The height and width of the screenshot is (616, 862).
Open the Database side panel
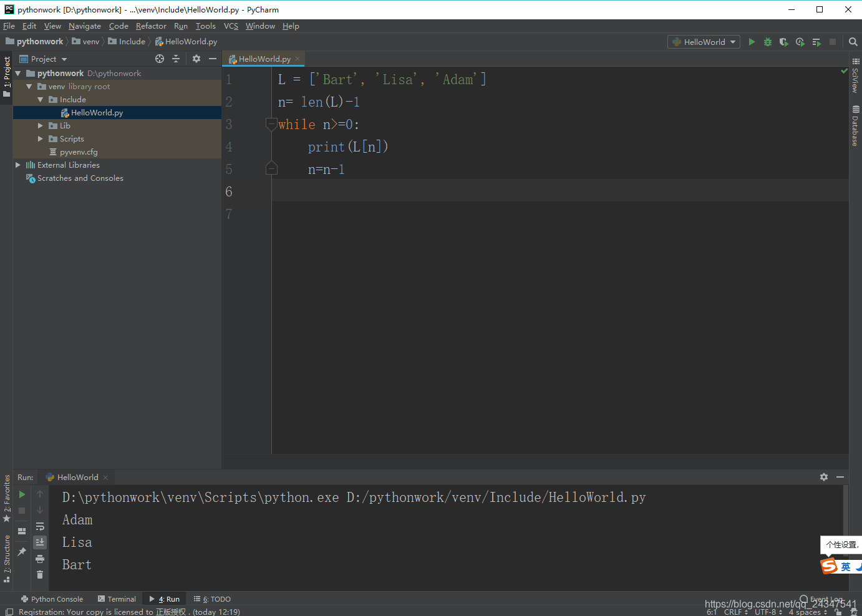coord(856,126)
